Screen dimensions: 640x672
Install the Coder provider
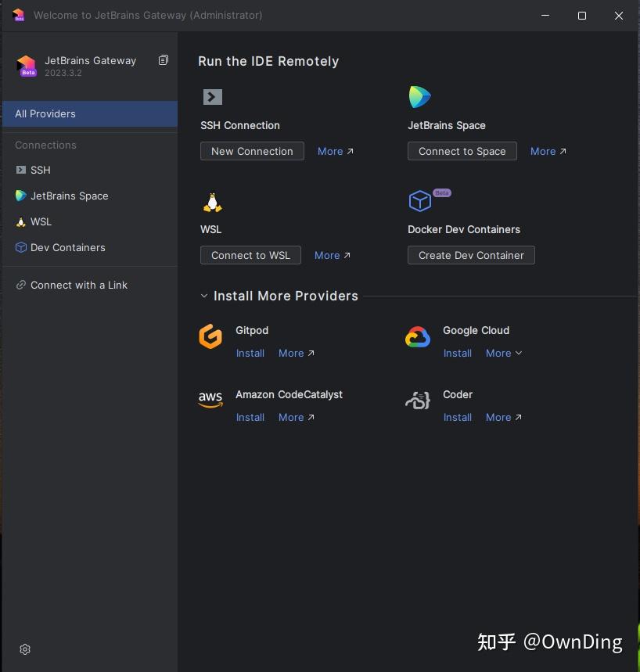point(458,418)
